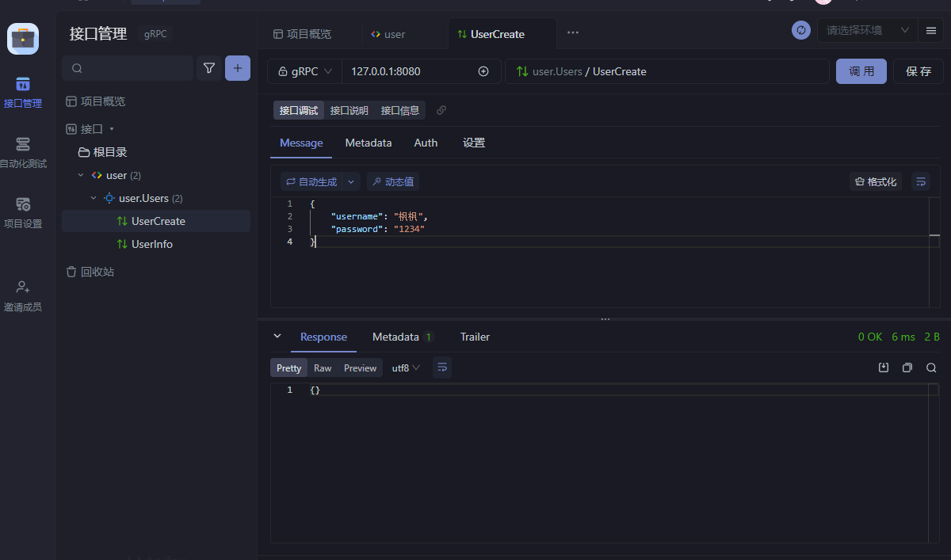Click the sidebar search input field
951x560 pixels.
click(x=131, y=68)
